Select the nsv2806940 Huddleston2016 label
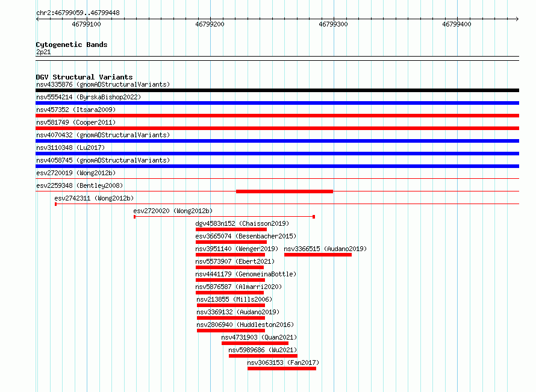Image resolution: width=536 pixels, height=392 pixels. click(245, 325)
